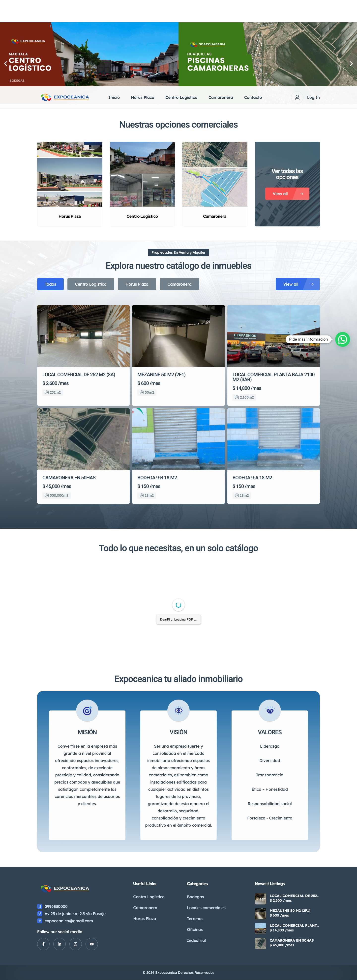Click the $ 45,000 /mes price in the catalog

(x=57, y=486)
